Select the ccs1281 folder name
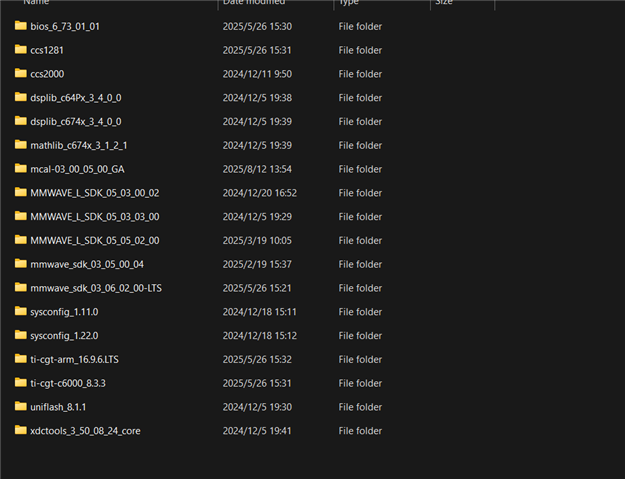Viewport: 625px width, 479px height. pos(47,50)
